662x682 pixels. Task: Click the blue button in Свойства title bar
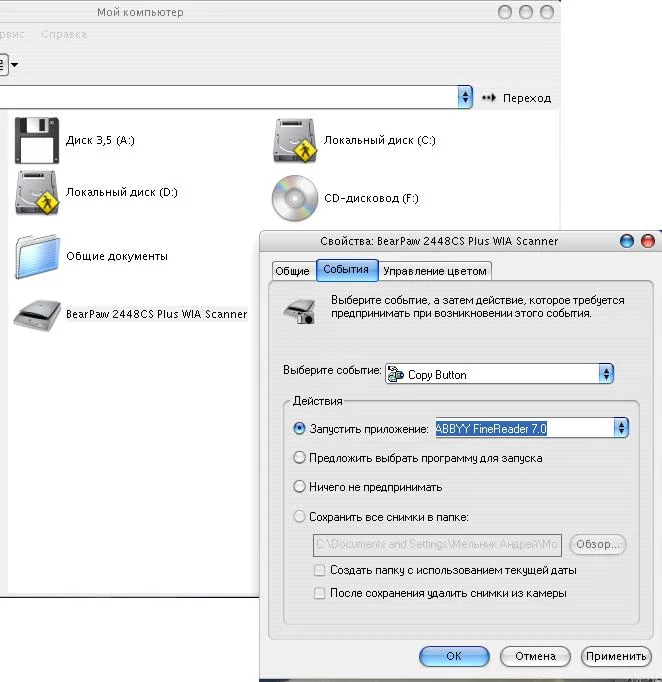click(627, 241)
